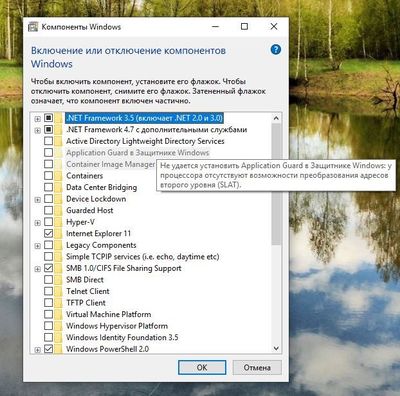Click the folder icon beside Windows PowerShell 2.0
Viewport: 400px width, 396px height.
click(x=59, y=349)
